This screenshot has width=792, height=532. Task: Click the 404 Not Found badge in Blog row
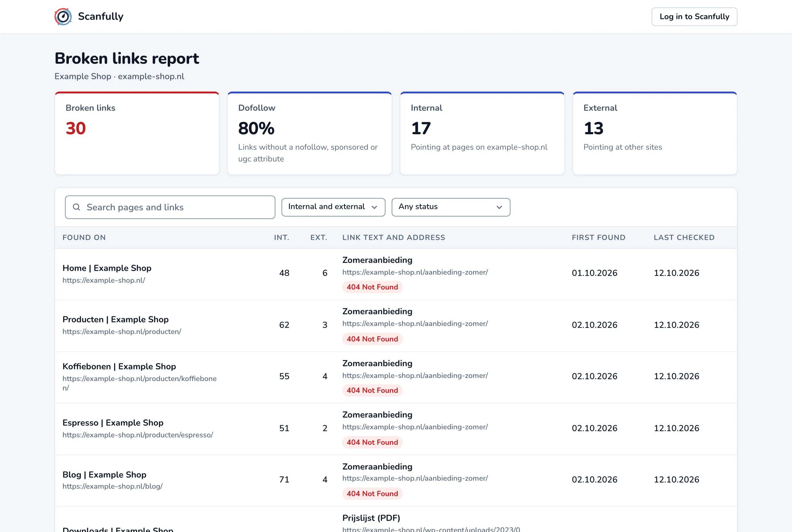point(372,494)
